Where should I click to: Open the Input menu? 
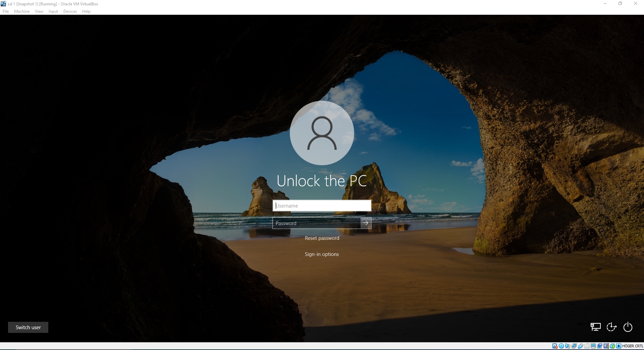tap(53, 11)
